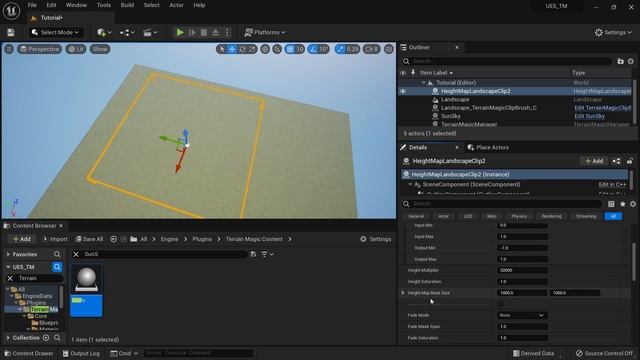Set grid snap value 10

pos(300,49)
